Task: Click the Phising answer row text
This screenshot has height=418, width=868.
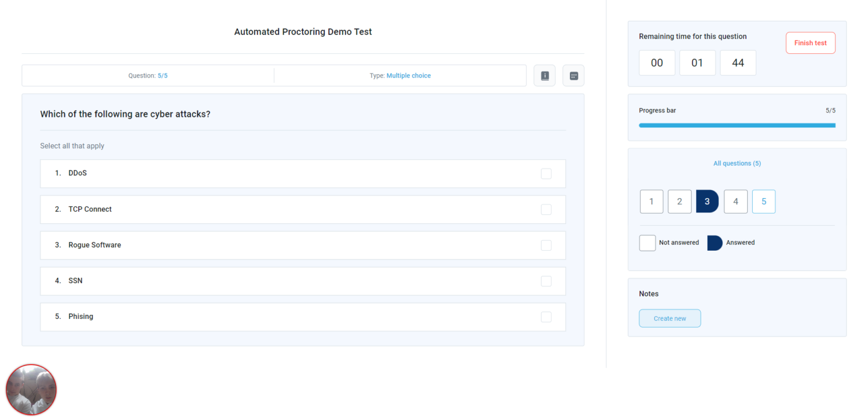Action: click(x=80, y=317)
